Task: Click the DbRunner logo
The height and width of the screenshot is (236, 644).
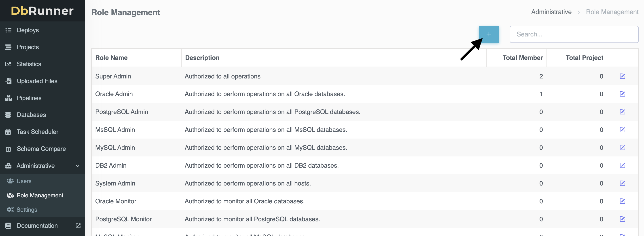Action: [42, 11]
